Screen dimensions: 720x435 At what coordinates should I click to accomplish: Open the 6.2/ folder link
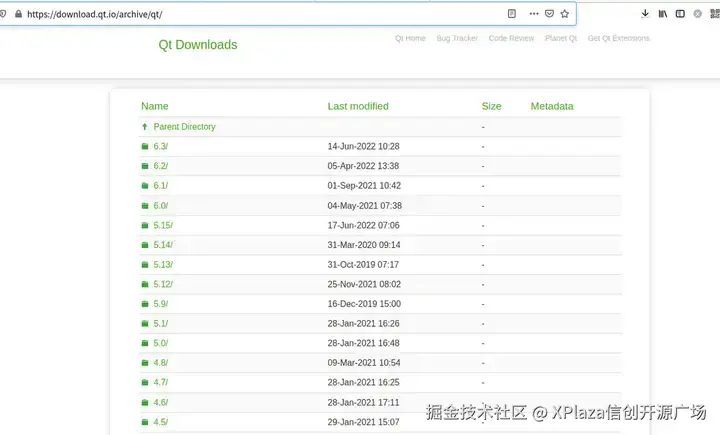tap(161, 166)
